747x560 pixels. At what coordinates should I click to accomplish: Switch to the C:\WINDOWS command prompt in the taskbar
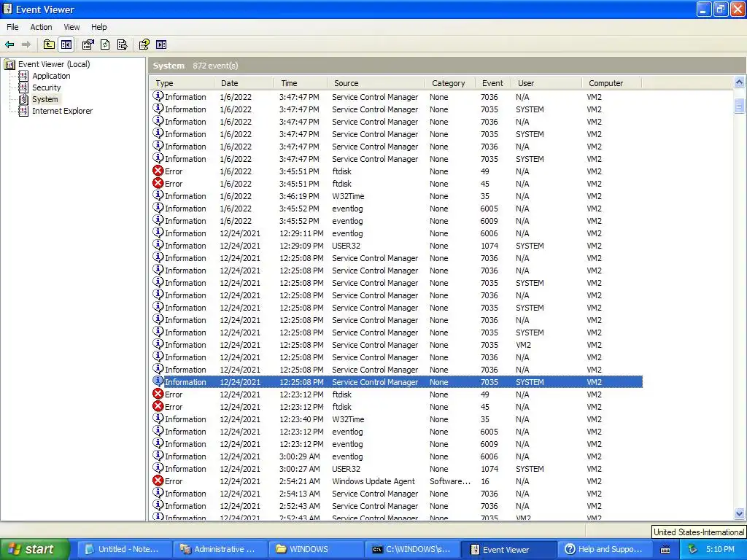411,550
